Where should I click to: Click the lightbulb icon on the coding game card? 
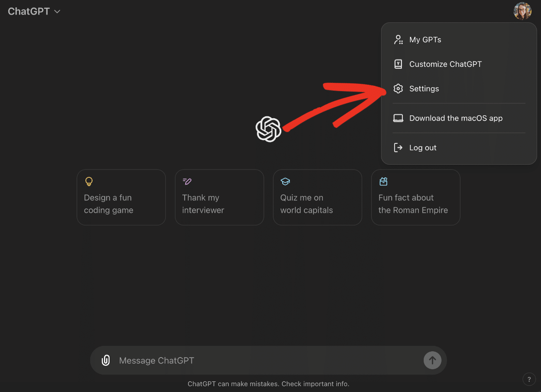[x=89, y=181]
